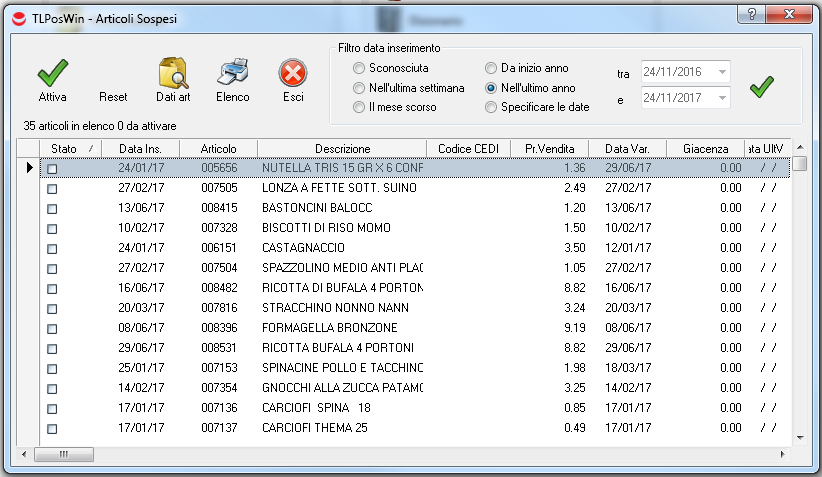Apply date filter with green checkmark
822x477 pixels.
point(762,87)
